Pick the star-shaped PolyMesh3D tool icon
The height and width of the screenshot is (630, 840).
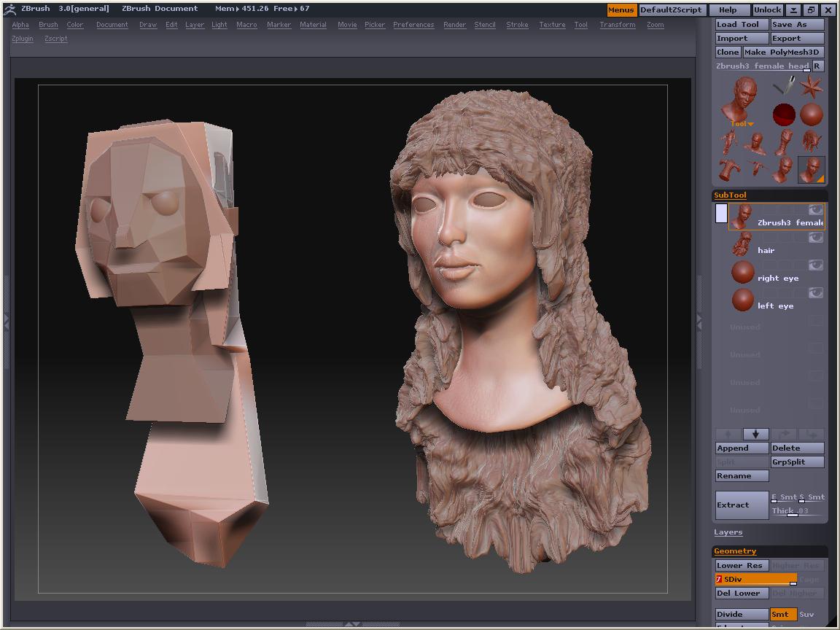811,86
